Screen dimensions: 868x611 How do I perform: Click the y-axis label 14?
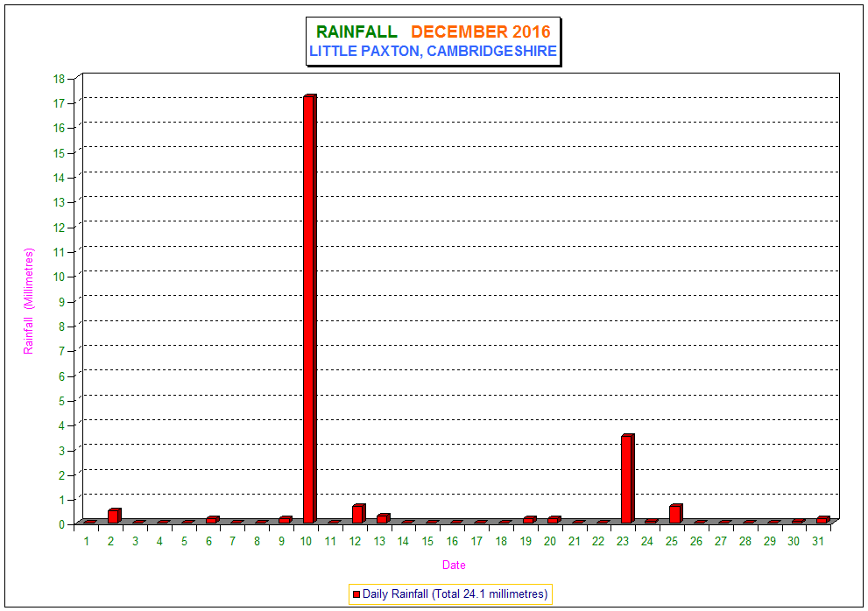point(60,178)
